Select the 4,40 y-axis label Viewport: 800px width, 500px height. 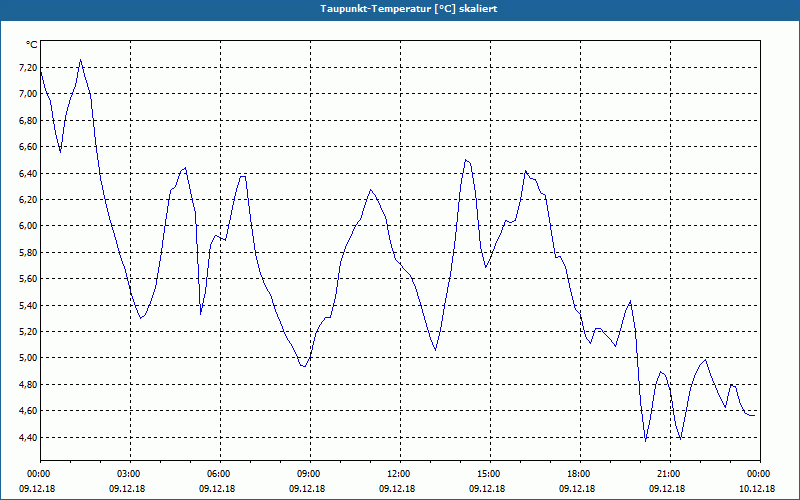point(28,437)
